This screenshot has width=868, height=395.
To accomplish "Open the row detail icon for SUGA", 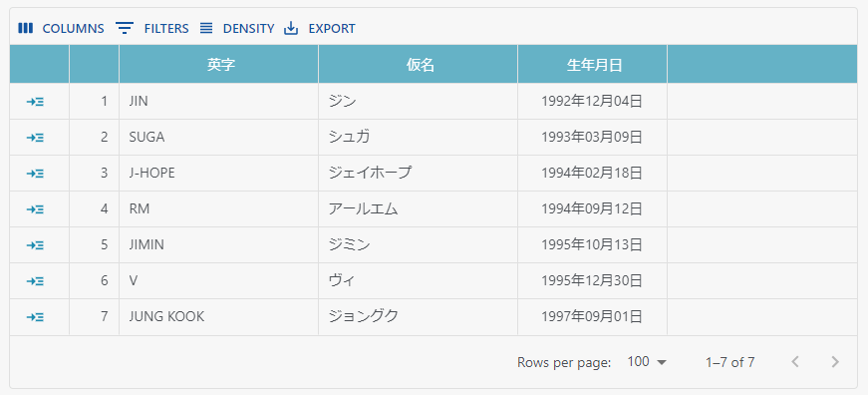I will pyautogui.click(x=36, y=138).
